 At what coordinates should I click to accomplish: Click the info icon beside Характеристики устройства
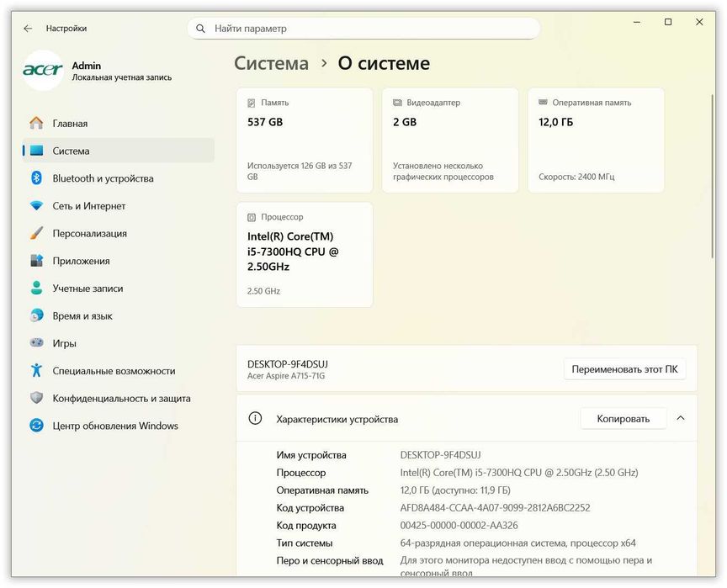click(x=255, y=418)
